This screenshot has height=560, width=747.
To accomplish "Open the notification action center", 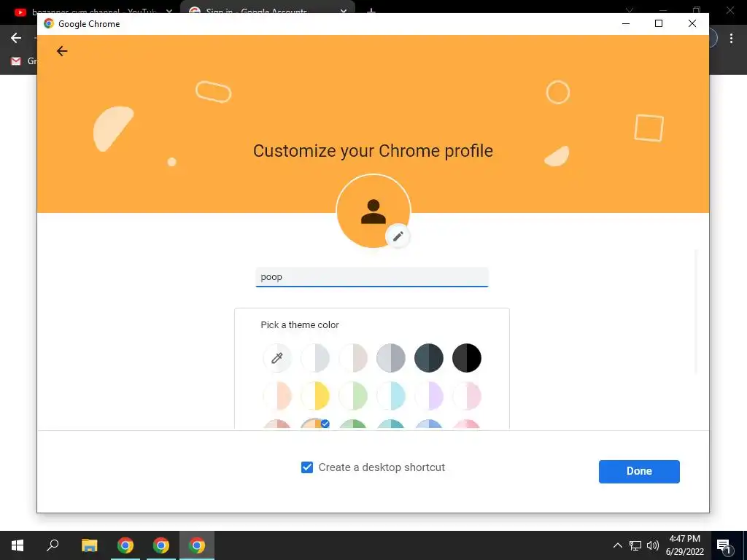I will pyautogui.click(x=724, y=545).
